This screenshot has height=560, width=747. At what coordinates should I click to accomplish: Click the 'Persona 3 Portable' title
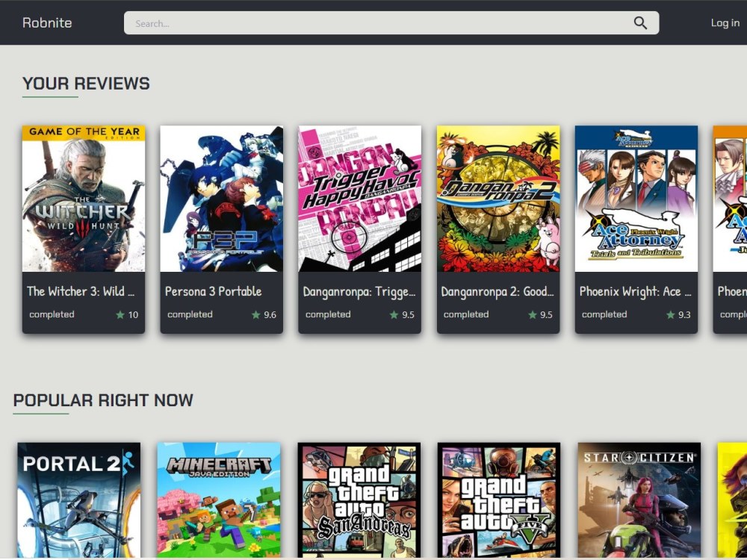214,291
